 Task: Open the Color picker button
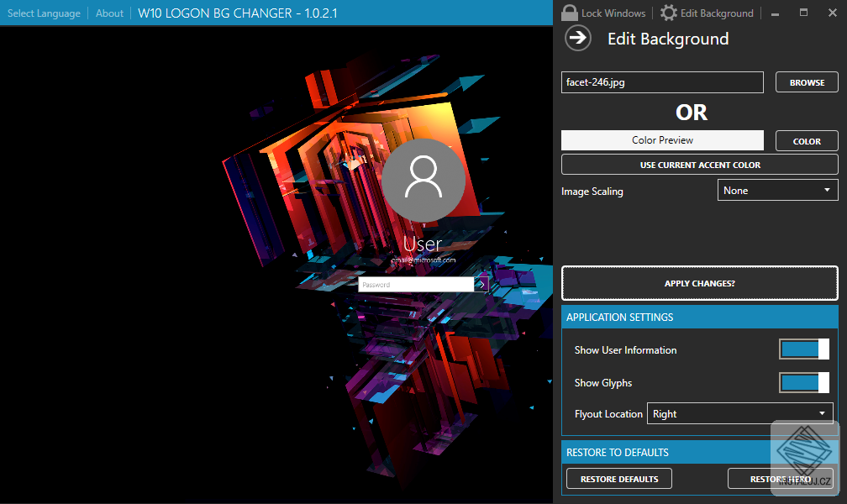pos(807,141)
